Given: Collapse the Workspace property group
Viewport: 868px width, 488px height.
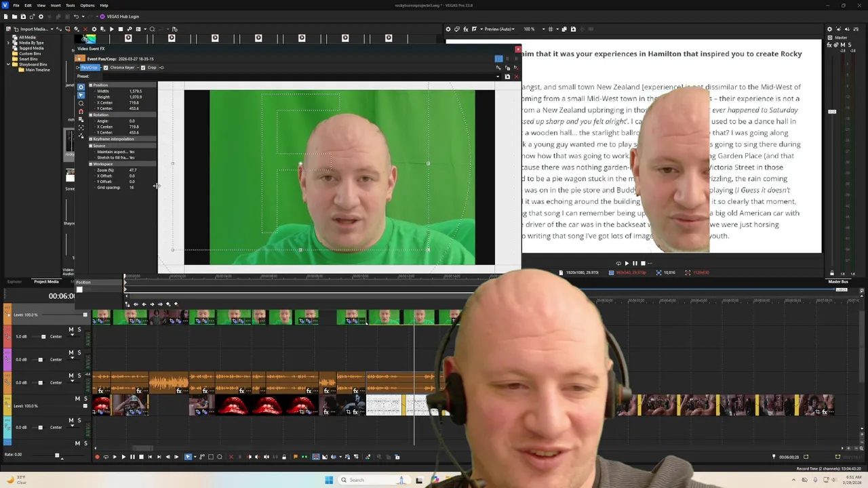Looking at the screenshot, I should (91, 164).
